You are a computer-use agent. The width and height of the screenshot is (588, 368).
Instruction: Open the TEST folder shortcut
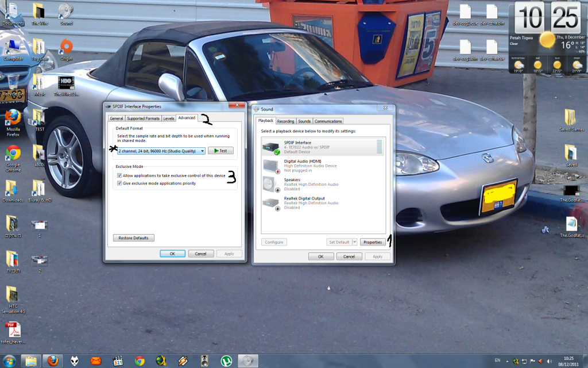coord(40,121)
